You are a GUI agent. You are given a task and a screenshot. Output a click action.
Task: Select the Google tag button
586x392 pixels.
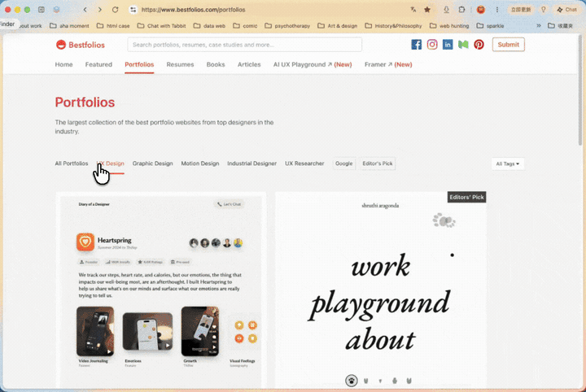(343, 163)
